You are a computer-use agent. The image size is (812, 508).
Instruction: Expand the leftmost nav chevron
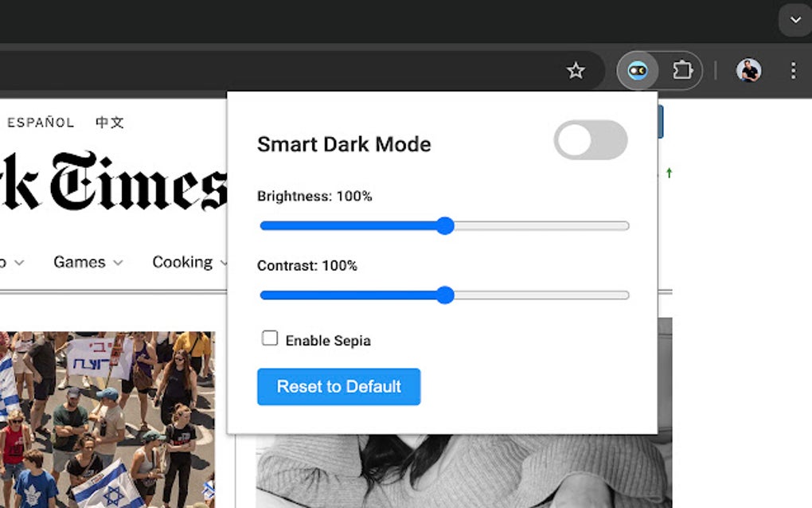[18, 263]
